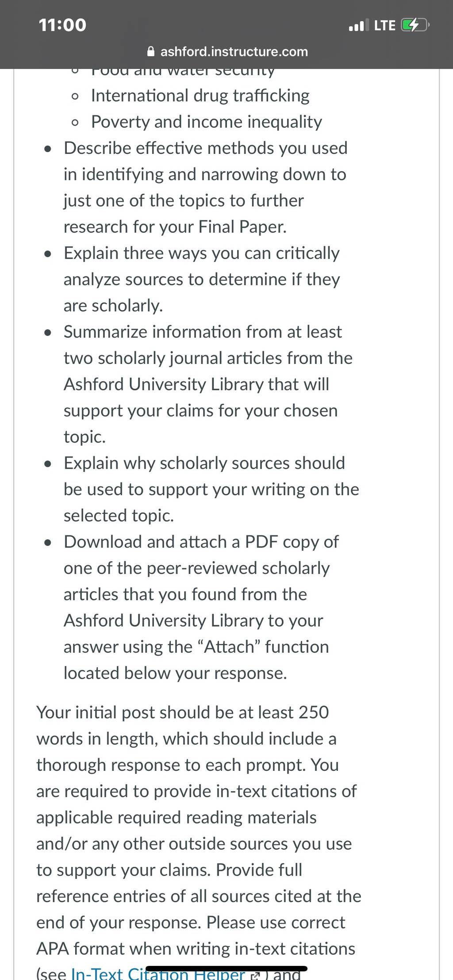
Task: Select the Poverty and income inequality item
Action: coord(206,122)
